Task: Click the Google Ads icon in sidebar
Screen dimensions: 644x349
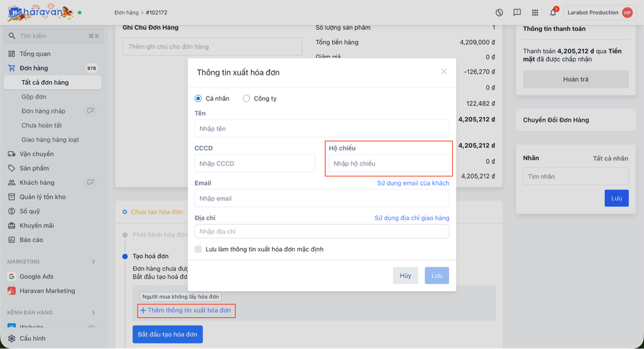Action: click(x=12, y=277)
